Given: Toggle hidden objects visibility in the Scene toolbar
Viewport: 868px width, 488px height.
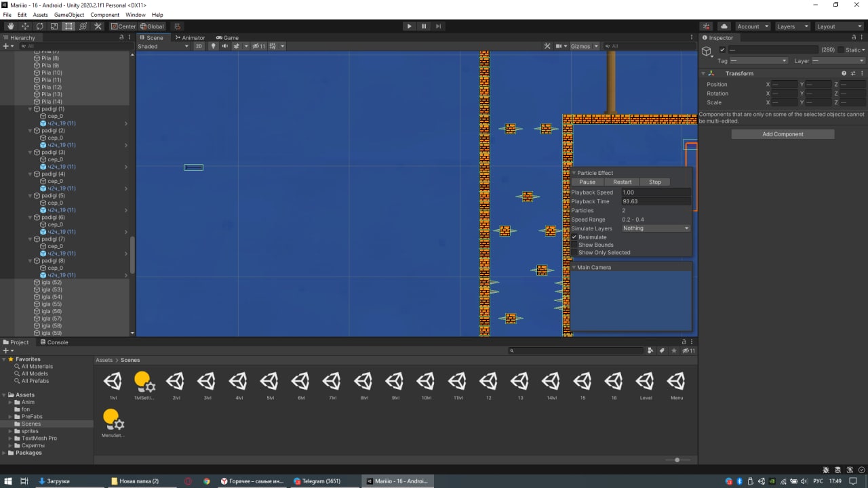Looking at the screenshot, I should pyautogui.click(x=258, y=46).
